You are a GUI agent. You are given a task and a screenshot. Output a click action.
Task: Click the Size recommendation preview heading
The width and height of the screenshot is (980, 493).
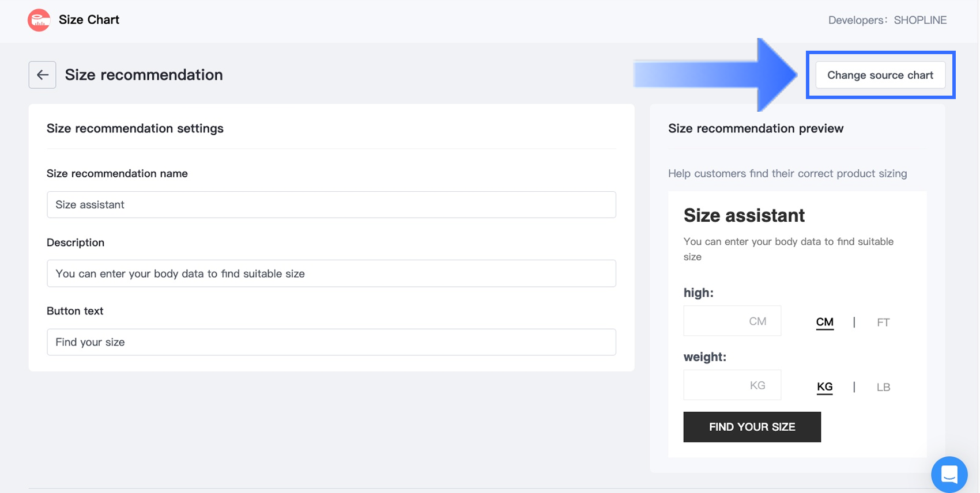[x=755, y=128]
